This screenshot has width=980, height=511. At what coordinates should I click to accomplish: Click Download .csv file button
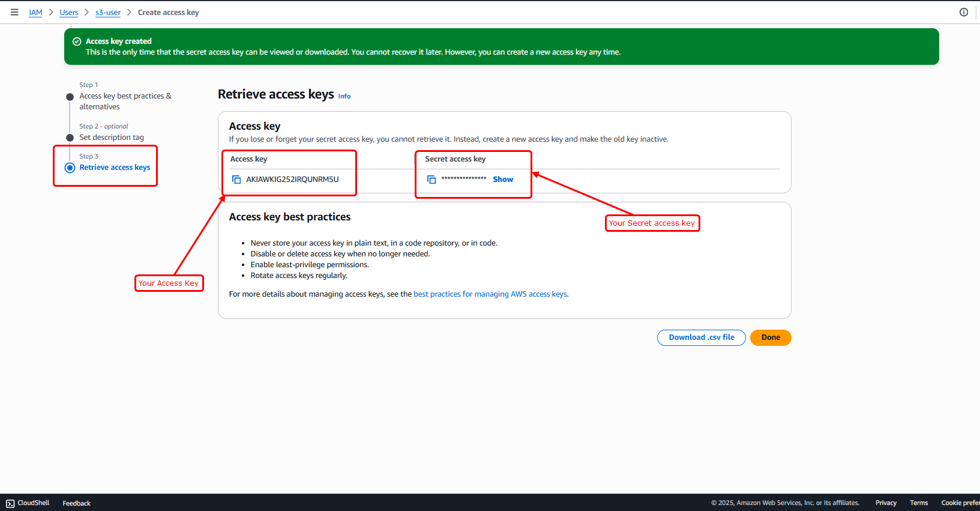[x=701, y=337]
